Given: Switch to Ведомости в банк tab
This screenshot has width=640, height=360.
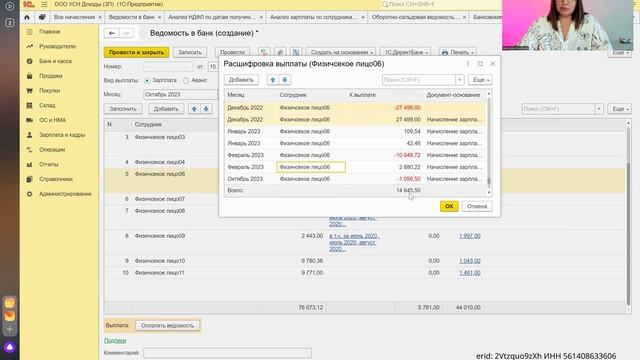Looking at the screenshot, I should pyautogui.click(x=131, y=17).
